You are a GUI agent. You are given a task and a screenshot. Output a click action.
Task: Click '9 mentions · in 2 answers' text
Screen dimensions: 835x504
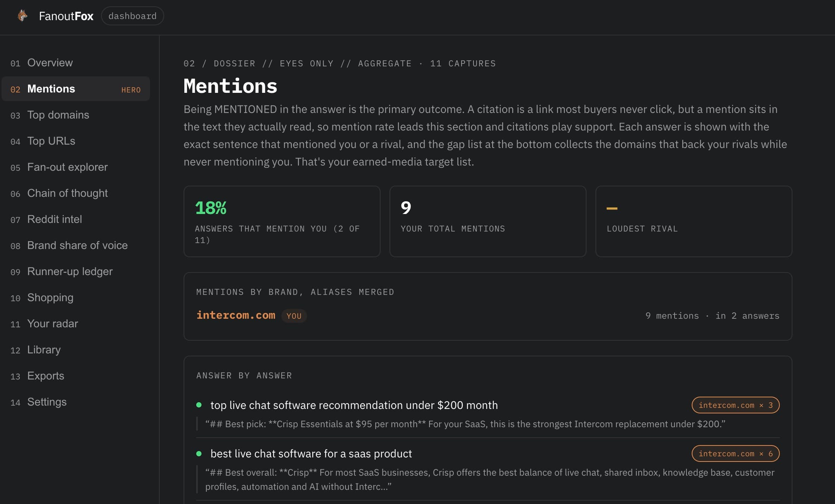[x=712, y=316]
